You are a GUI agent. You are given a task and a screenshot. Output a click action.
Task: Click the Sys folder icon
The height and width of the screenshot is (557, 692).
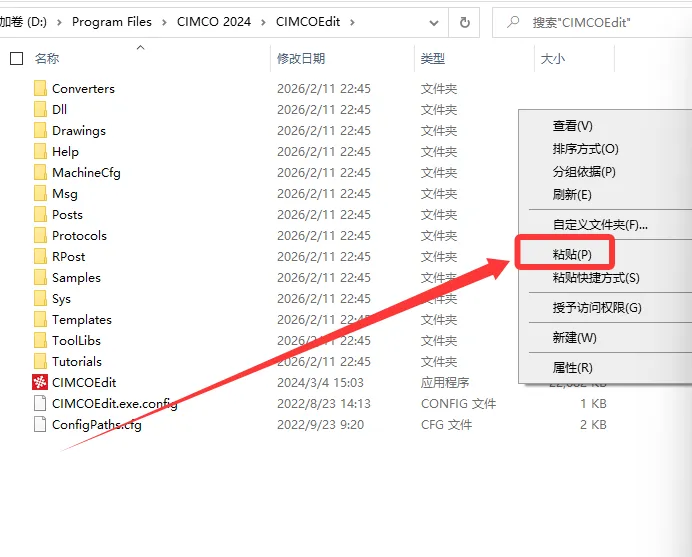click(40, 298)
